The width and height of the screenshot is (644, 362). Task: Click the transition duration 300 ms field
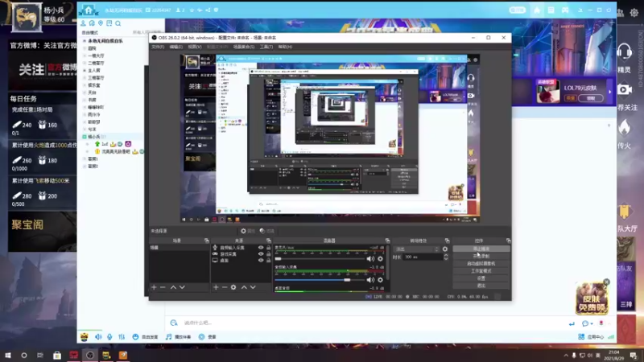click(x=423, y=257)
